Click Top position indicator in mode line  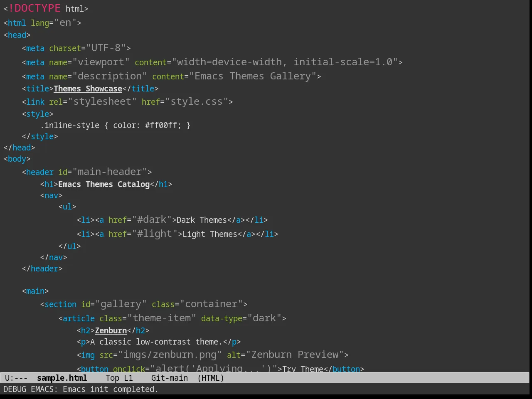coord(112,378)
